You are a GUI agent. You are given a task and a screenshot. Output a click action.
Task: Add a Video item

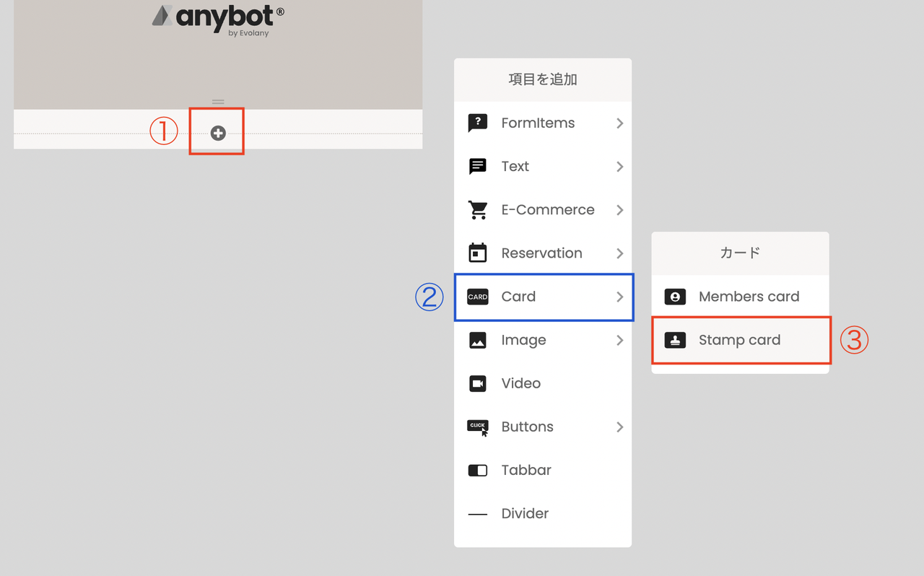[543, 383]
